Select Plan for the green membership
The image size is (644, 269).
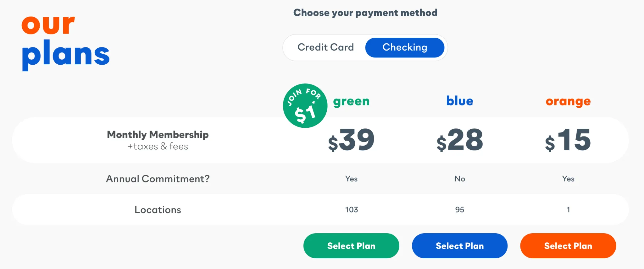[351, 246]
